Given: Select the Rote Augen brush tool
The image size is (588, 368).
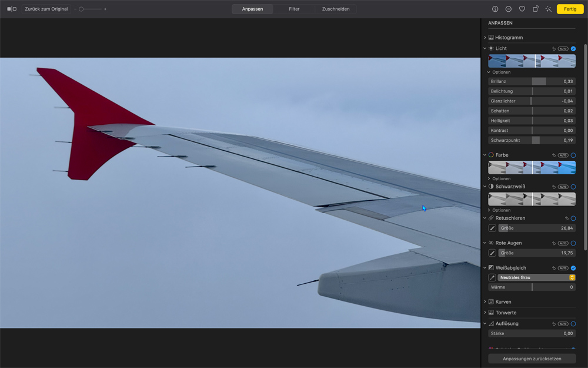Looking at the screenshot, I should click(x=492, y=253).
